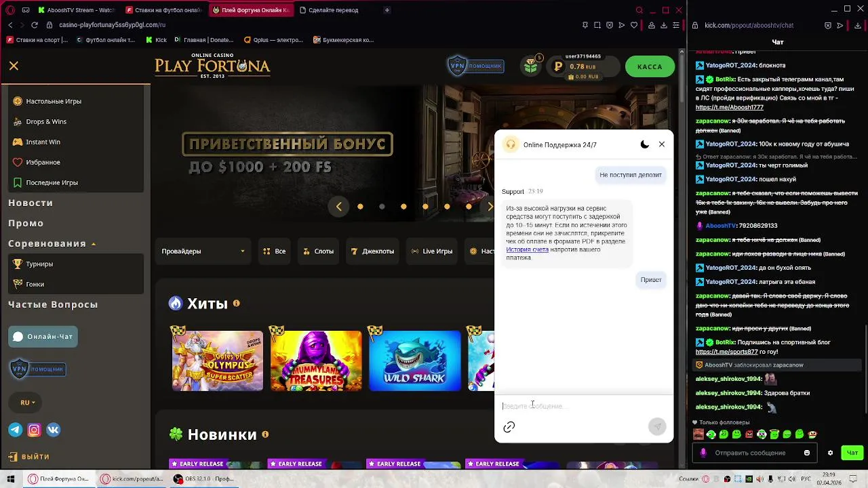Close the casino sidebar menu with X
The image size is (868, 488).
(x=14, y=66)
